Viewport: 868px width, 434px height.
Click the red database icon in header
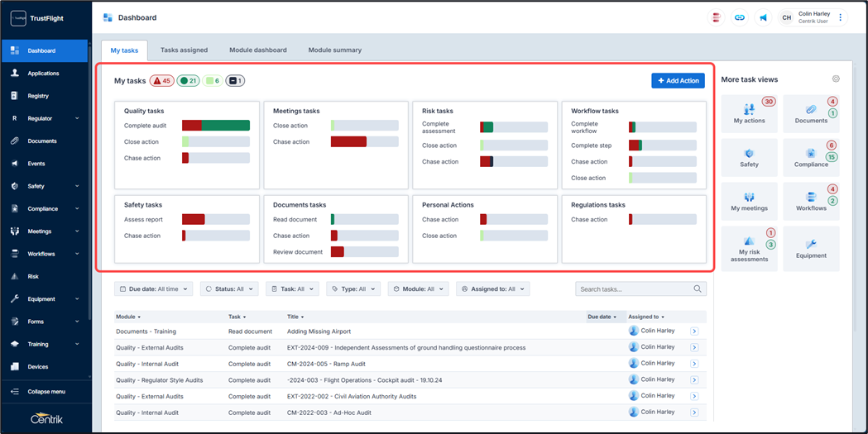717,17
